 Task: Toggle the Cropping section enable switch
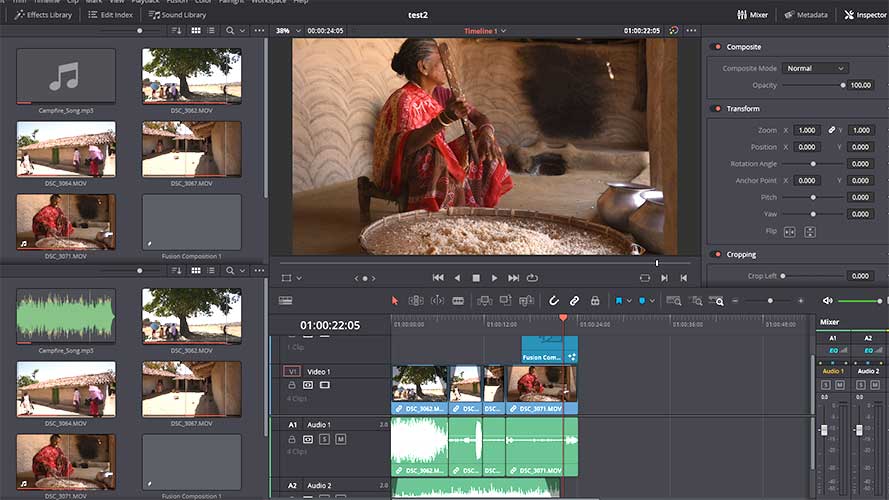(x=717, y=255)
